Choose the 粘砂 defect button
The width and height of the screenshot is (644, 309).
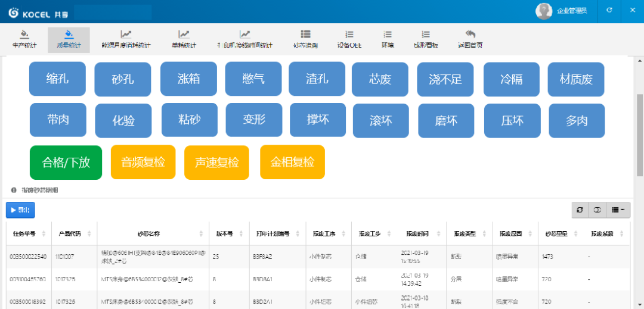pos(190,120)
